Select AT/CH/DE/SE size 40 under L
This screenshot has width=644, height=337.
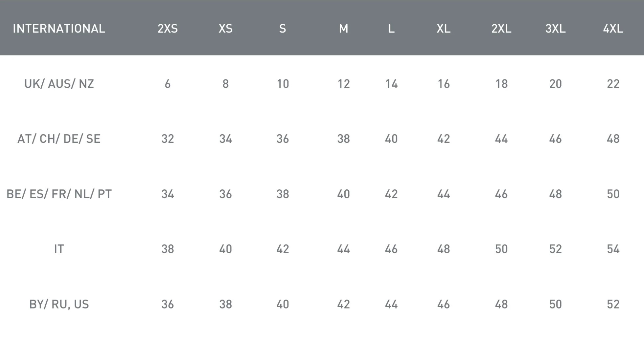[391, 139]
